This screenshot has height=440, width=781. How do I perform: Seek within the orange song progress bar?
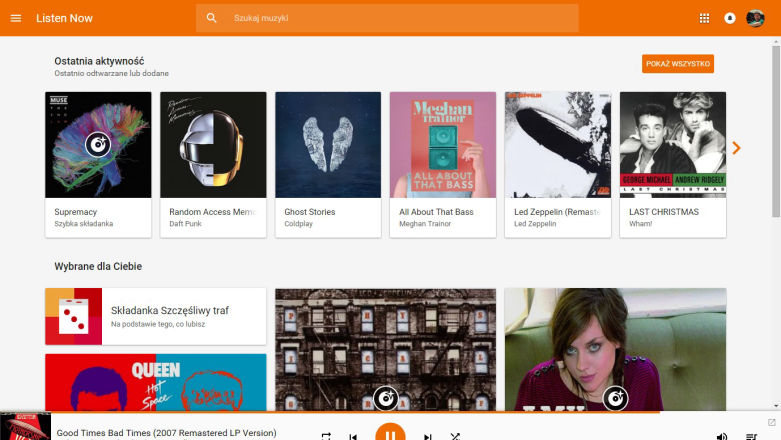coord(330,412)
